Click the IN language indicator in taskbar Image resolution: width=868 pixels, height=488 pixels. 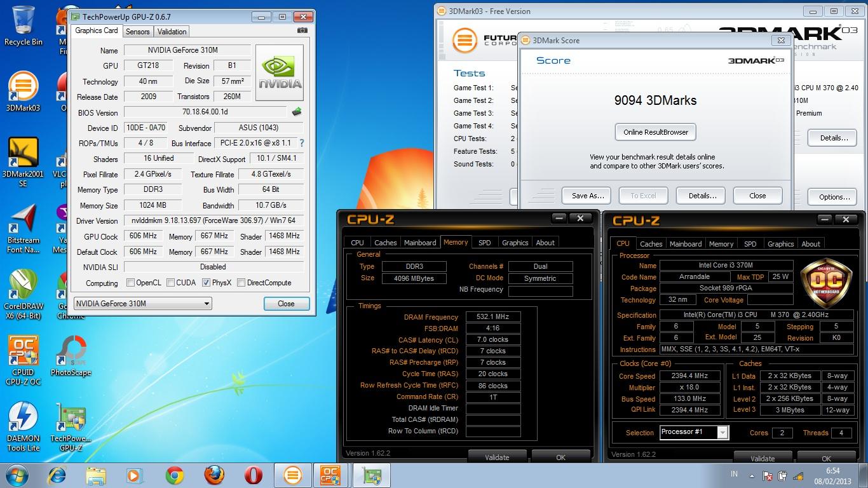pos(734,474)
